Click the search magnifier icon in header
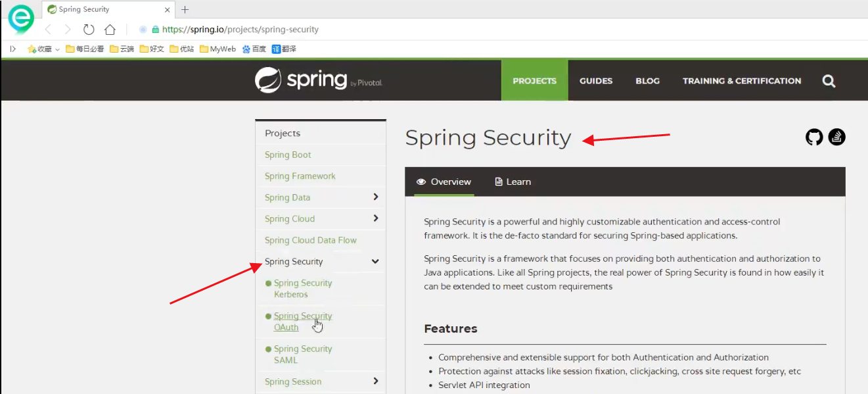868x394 pixels. pos(829,81)
